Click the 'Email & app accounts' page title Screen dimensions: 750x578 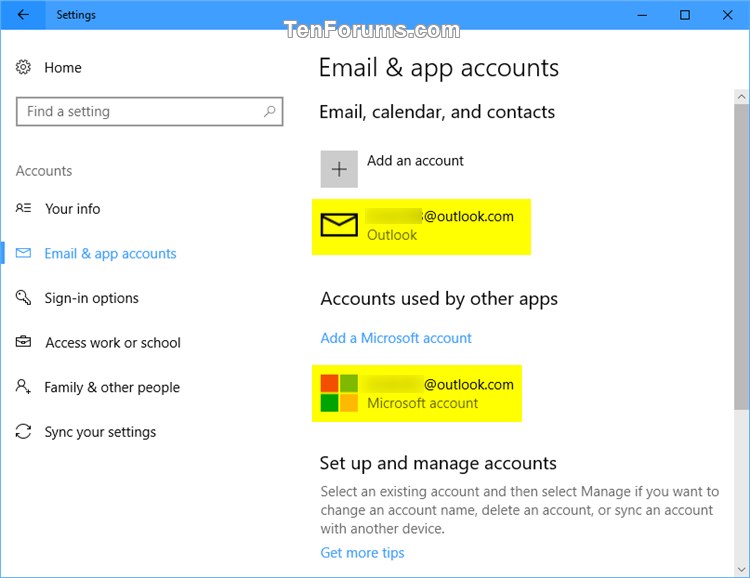click(439, 68)
